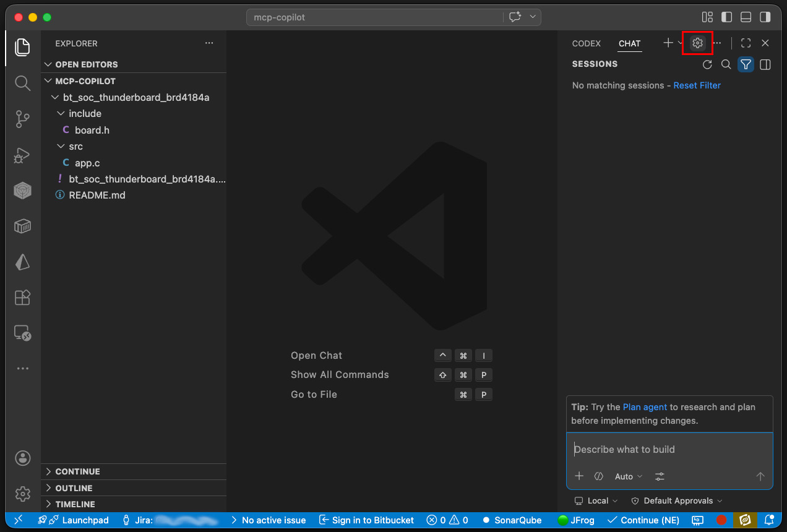Open chat settings gear icon
The image size is (787, 532).
[698, 43]
